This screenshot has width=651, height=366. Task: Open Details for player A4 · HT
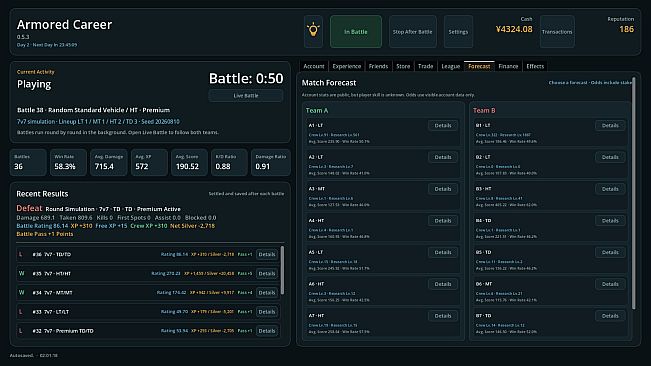[x=443, y=221]
